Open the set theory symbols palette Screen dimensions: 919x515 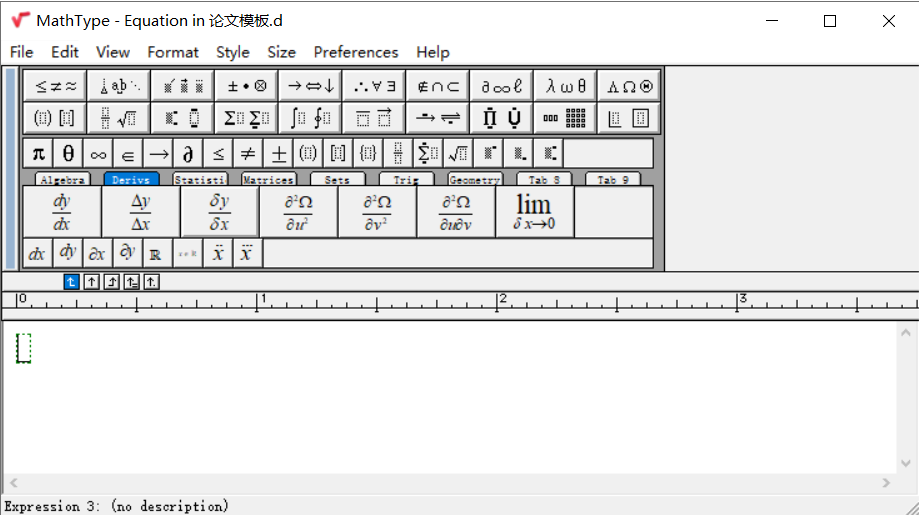pyautogui.click(x=438, y=86)
